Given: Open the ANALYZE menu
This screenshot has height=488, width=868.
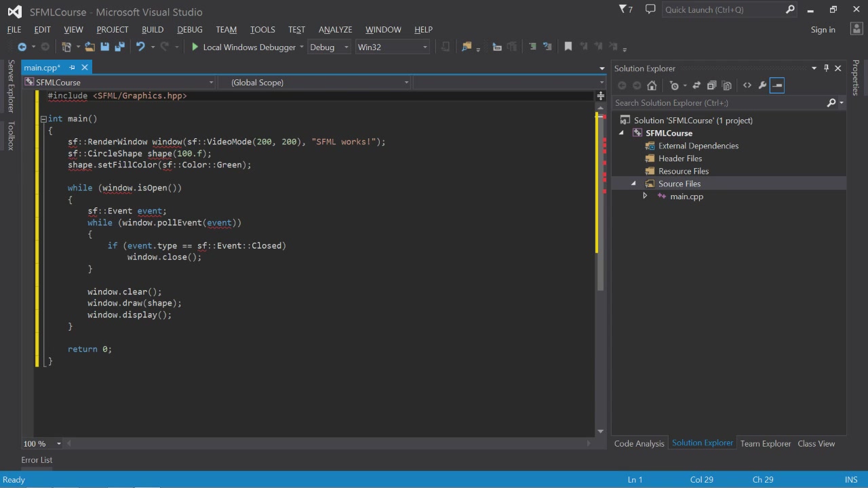Looking at the screenshot, I should (x=335, y=30).
